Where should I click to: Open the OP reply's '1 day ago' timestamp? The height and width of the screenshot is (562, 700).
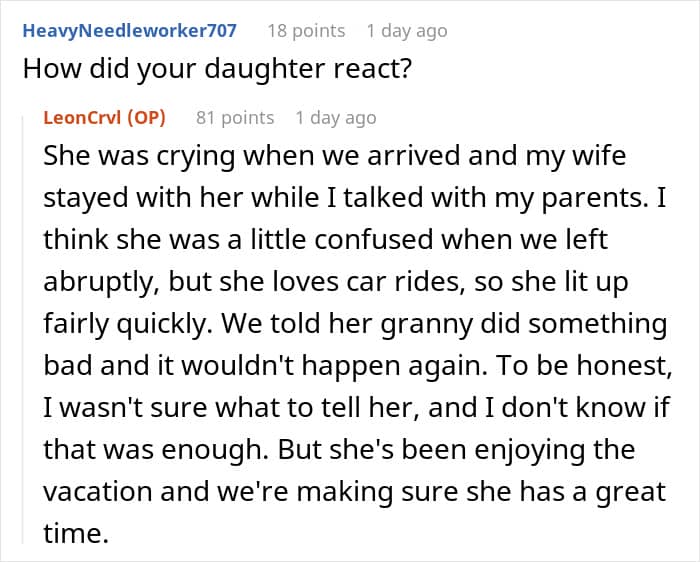pos(336,117)
